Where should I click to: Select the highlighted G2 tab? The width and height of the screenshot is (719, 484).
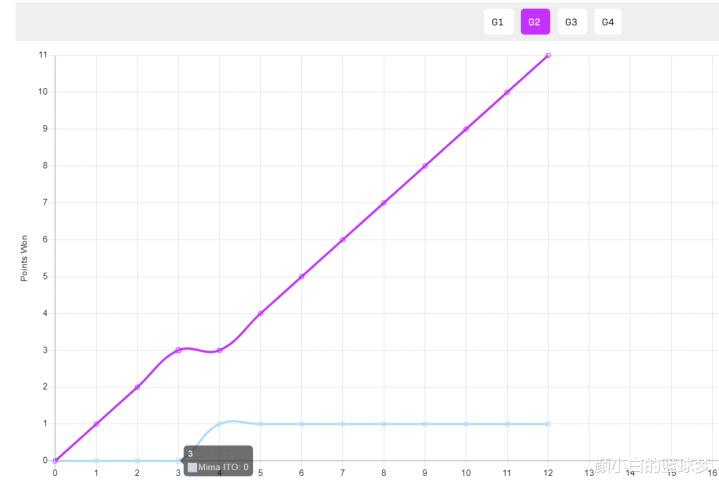[x=535, y=22]
